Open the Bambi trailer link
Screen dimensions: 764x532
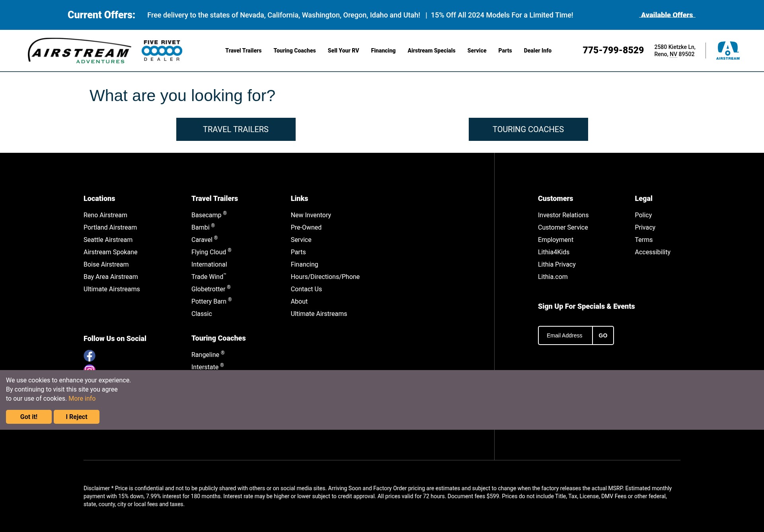click(x=203, y=227)
